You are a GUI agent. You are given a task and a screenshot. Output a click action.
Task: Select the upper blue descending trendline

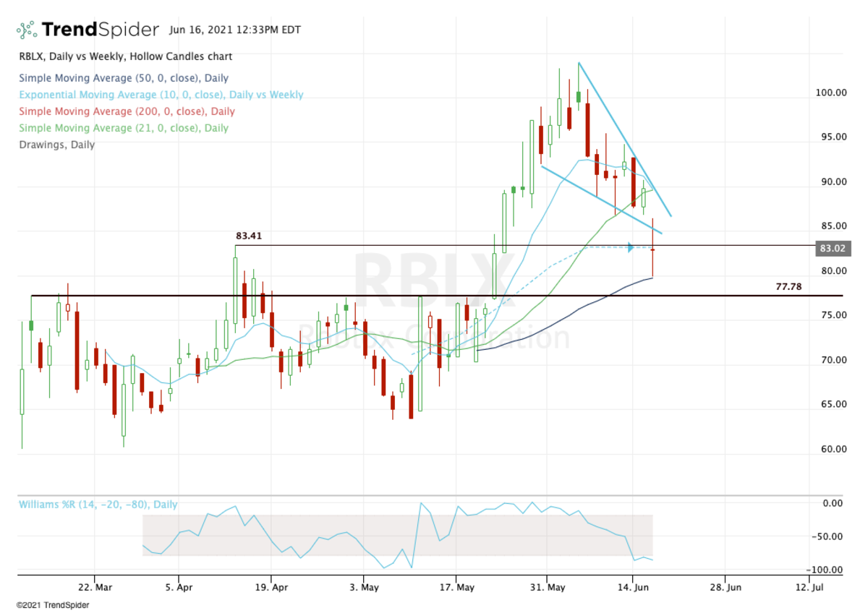pos(625,140)
